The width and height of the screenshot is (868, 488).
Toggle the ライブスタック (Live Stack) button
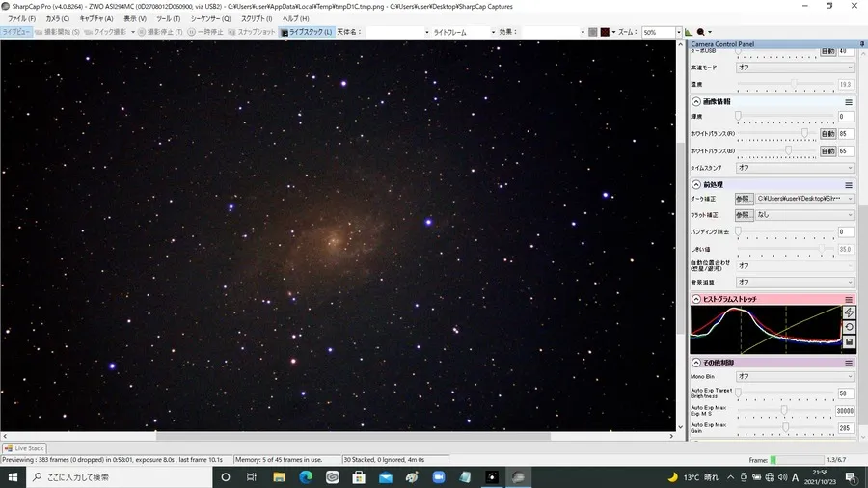[306, 32]
